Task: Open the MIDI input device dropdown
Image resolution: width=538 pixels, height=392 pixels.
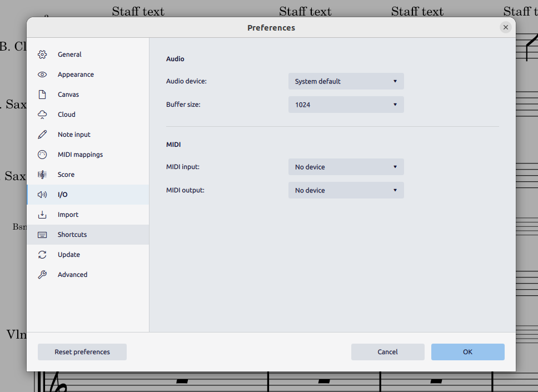Action: pos(346,166)
